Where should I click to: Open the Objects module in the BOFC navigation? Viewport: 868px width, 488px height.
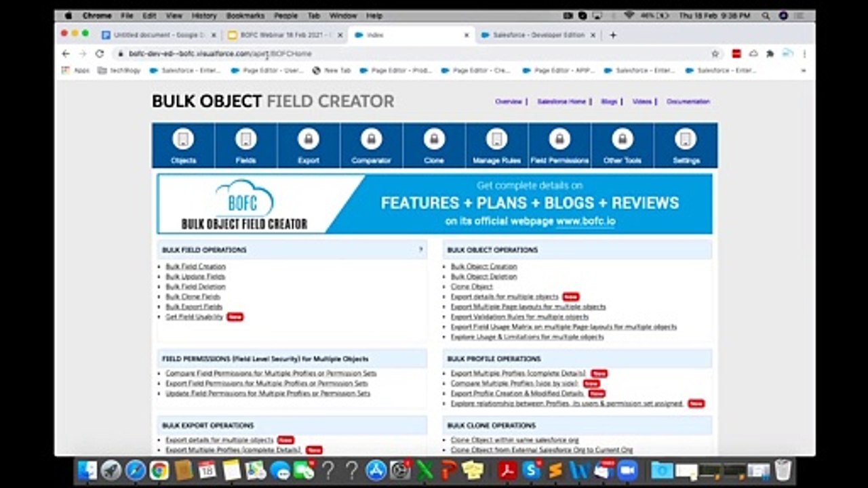click(x=183, y=146)
